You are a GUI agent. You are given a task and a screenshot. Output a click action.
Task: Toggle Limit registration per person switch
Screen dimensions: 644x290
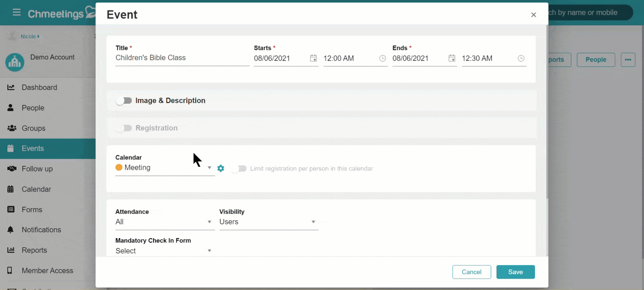[239, 168]
